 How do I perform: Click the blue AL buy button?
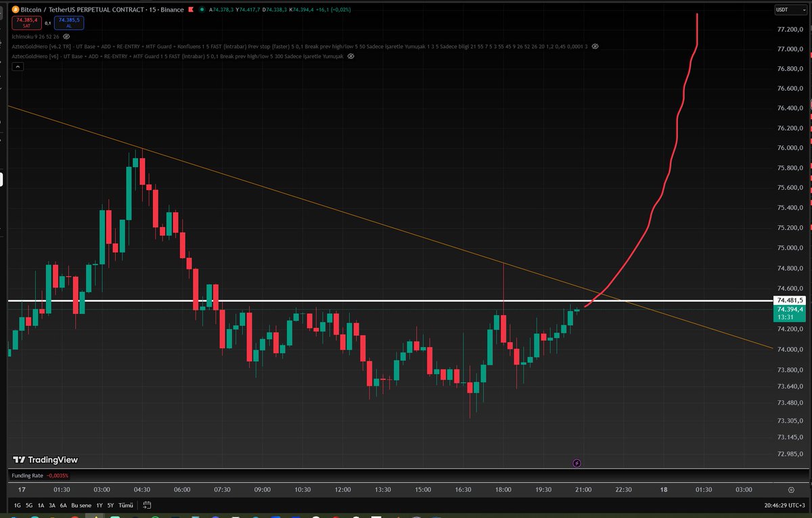tap(70, 22)
